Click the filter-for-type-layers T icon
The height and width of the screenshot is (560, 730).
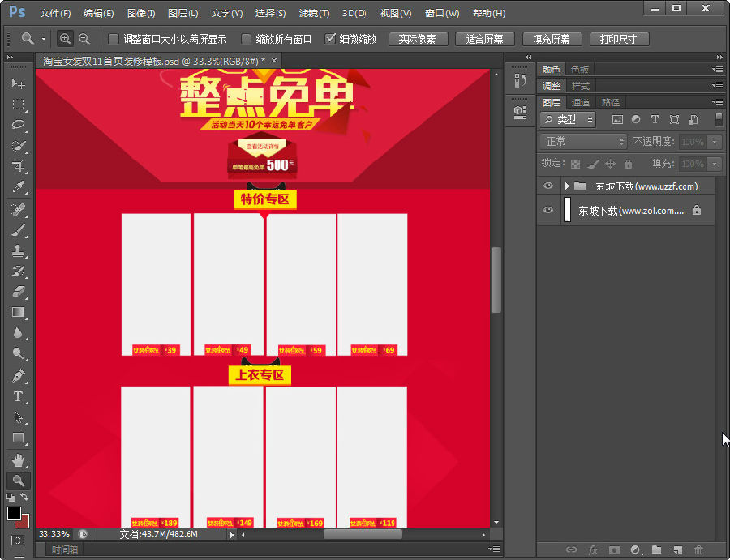click(655, 119)
